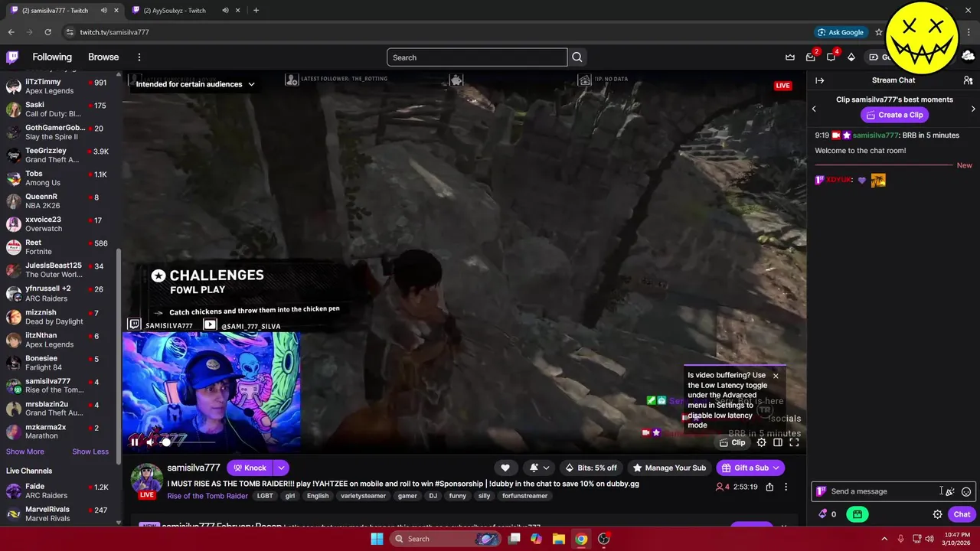Open channel points balance icon
Image resolution: width=980 pixels, height=551 pixels.
click(x=827, y=514)
